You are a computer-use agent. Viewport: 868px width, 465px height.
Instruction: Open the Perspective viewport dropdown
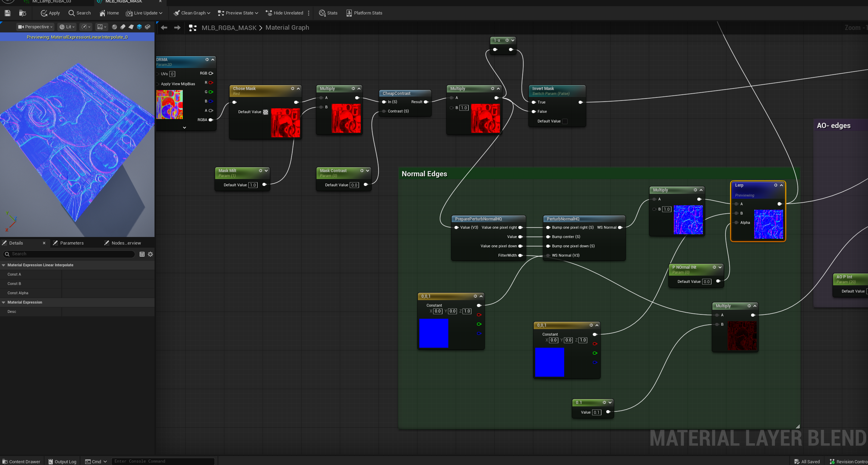click(x=36, y=27)
